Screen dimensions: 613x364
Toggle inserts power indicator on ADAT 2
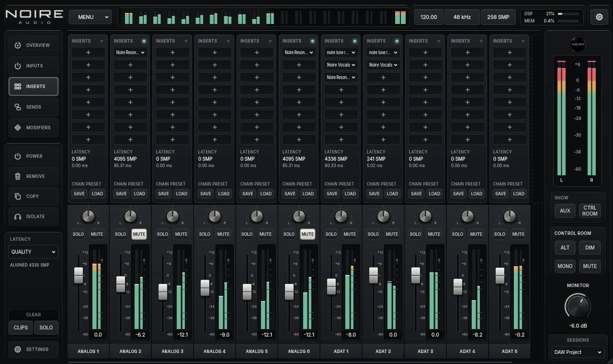point(397,41)
